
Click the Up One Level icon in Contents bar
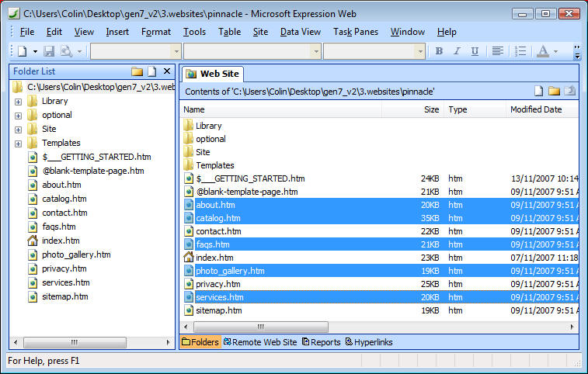570,91
